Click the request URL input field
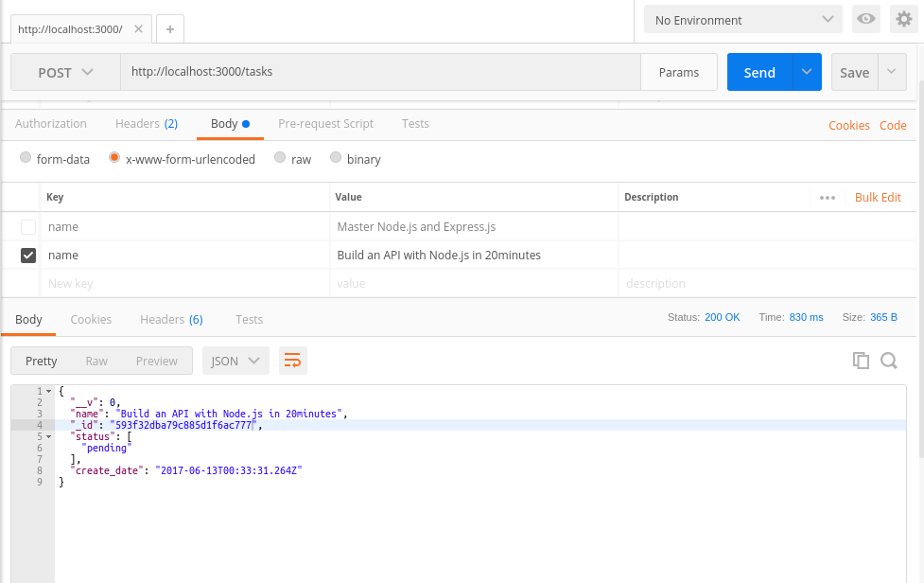The image size is (924, 583). coord(378,72)
